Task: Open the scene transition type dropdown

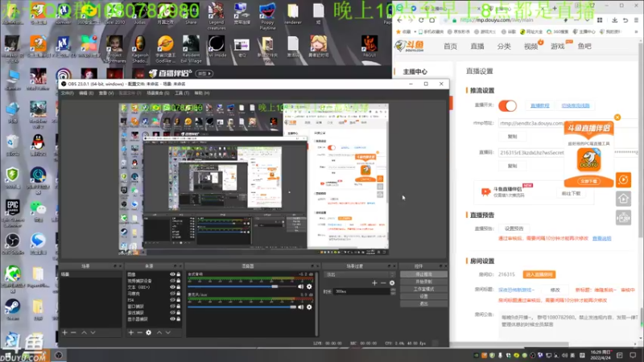Action: tap(360, 274)
